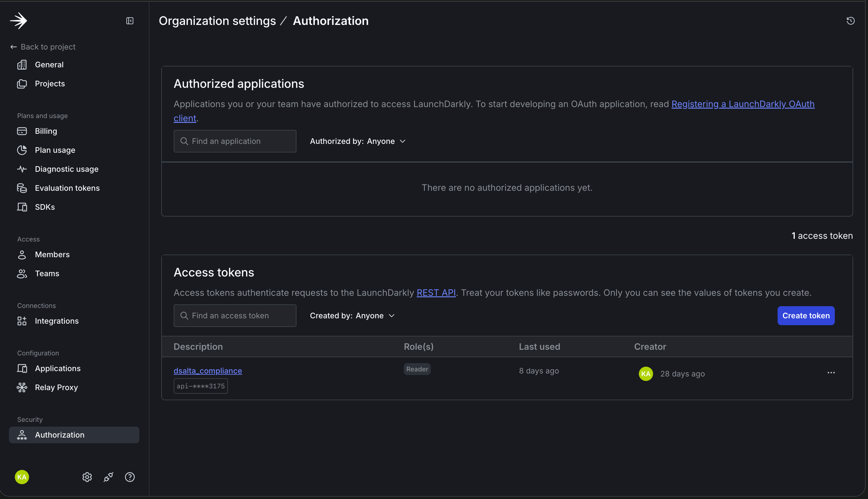This screenshot has width=868, height=499.
Task: Click the Description column header
Action: 198,347
